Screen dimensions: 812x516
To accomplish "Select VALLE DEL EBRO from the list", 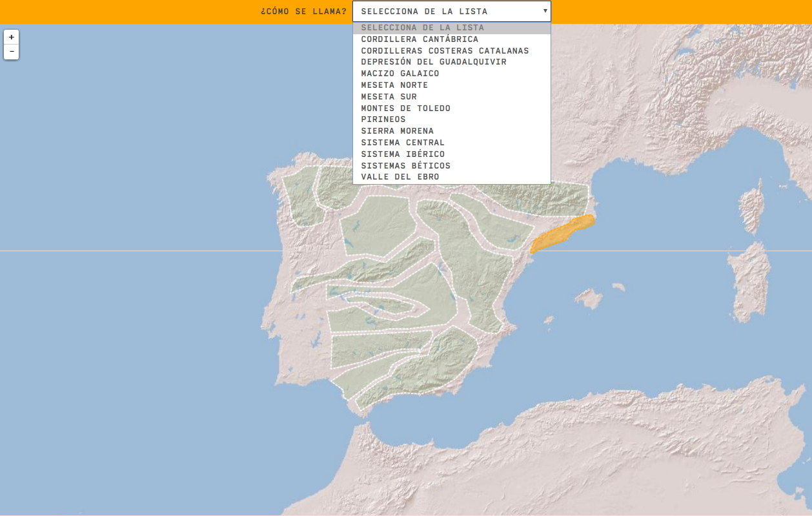I will (x=399, y=176).
